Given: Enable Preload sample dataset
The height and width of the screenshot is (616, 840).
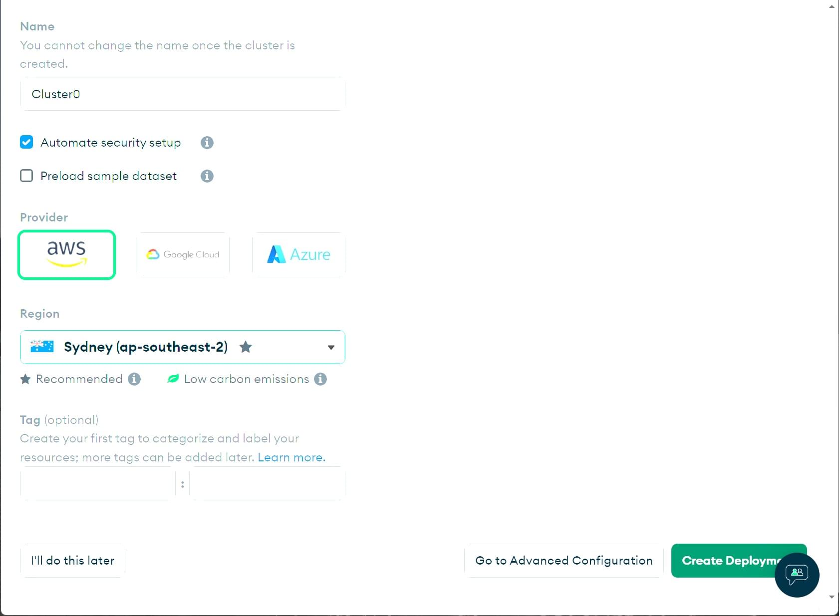Looking at the screenshot, I should (26, 176).
